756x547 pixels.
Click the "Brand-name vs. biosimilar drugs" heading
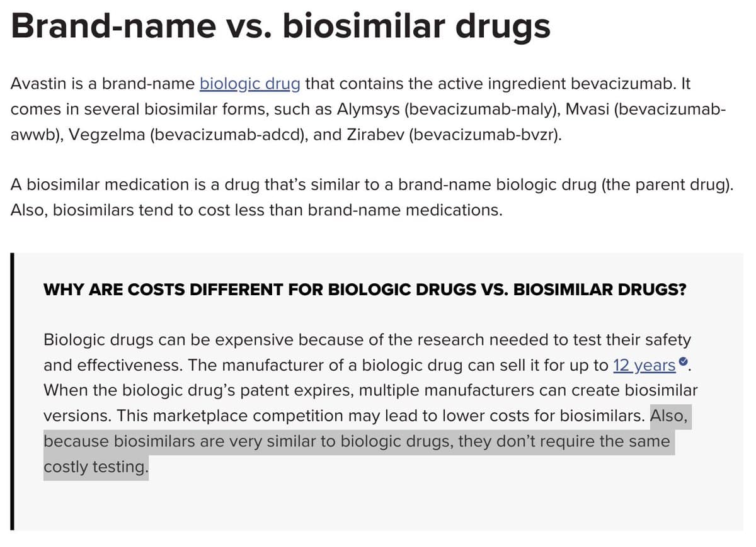[x=280, y=26]
